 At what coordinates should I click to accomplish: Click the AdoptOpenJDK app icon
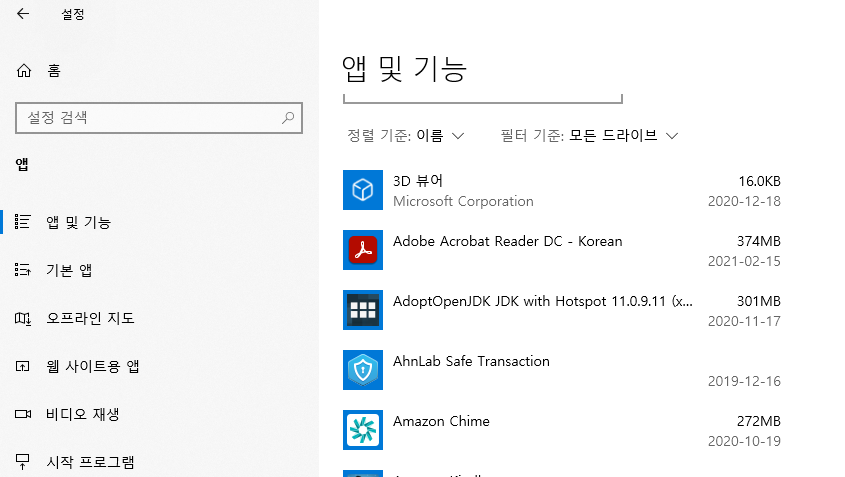coord(363,310)
